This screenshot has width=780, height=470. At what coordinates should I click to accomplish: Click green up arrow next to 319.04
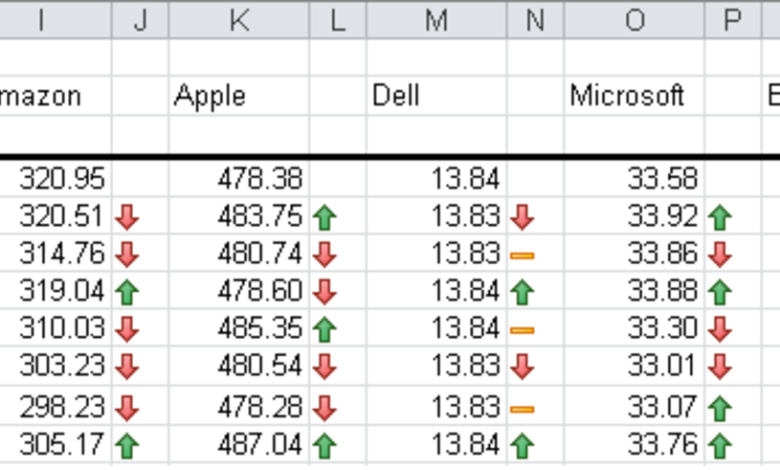[x=127, y=292]
